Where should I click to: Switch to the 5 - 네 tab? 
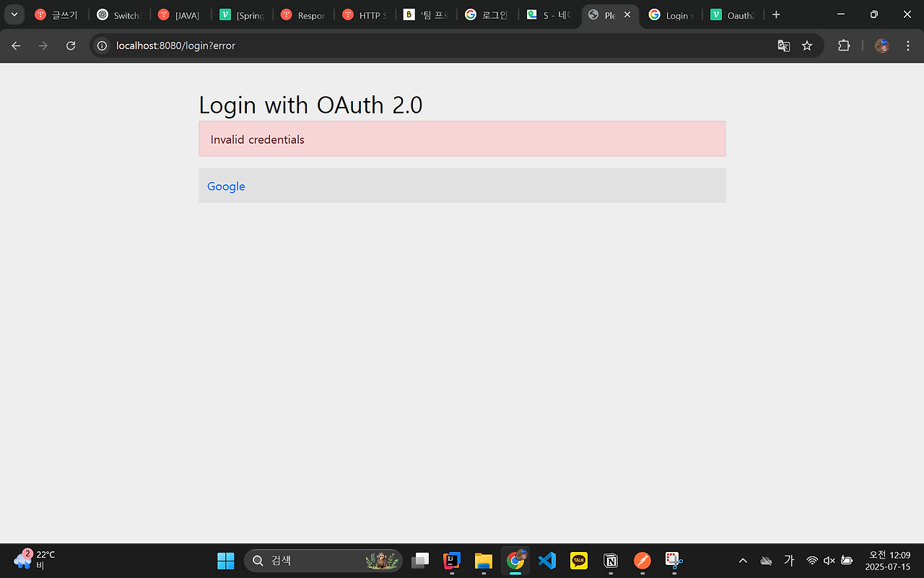tap(549, 15)
